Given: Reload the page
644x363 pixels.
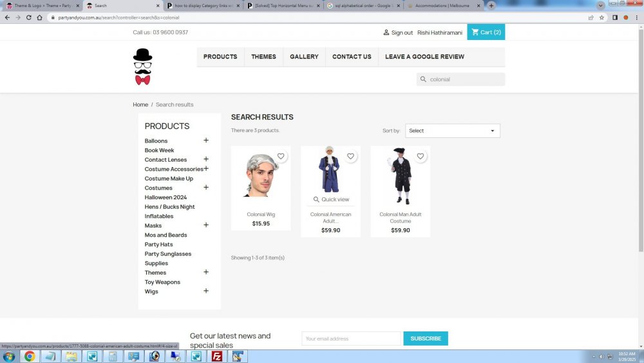Looking at the screenshot, I should pyautogui.click(x=29, y=17).
